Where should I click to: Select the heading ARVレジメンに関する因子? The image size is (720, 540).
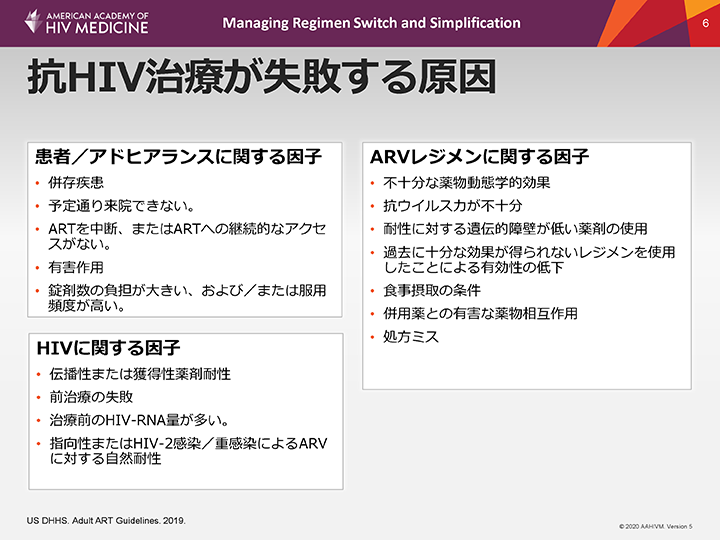479,157
